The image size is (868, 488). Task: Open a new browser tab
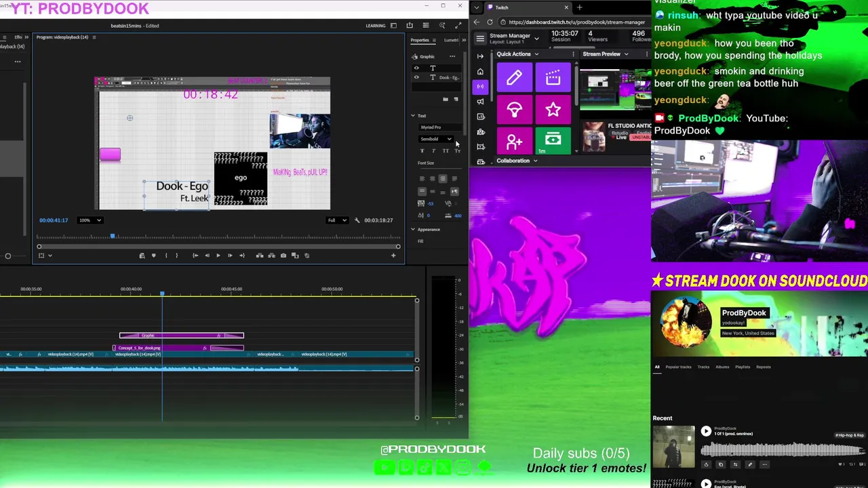[579, 7]
